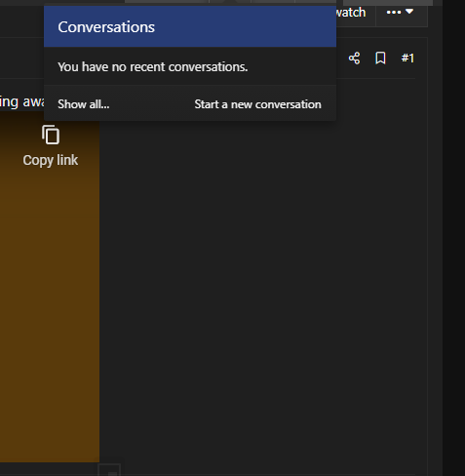The width and height of the screenshot is (465, 476).
Task: Open the three-dots more options menu
Action: (394, 13)
